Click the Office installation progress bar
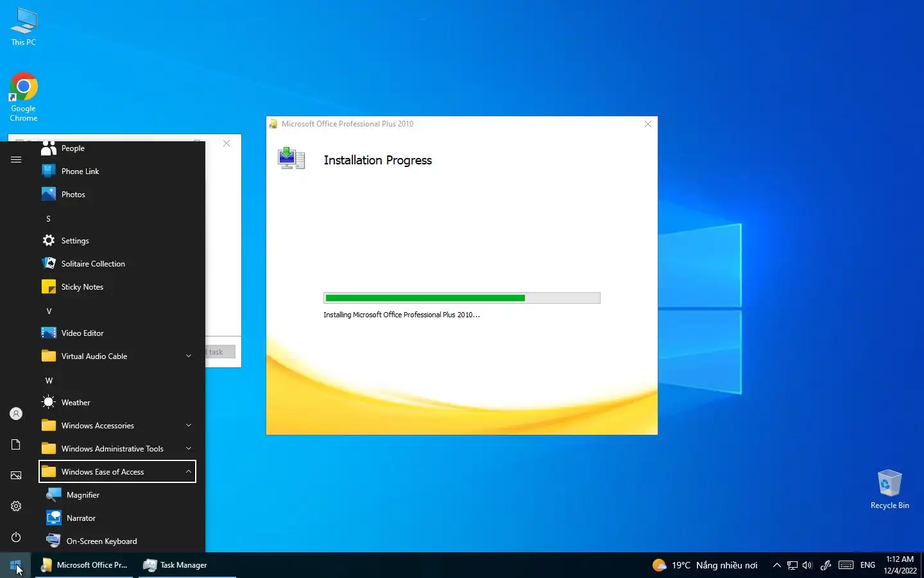 462,298
